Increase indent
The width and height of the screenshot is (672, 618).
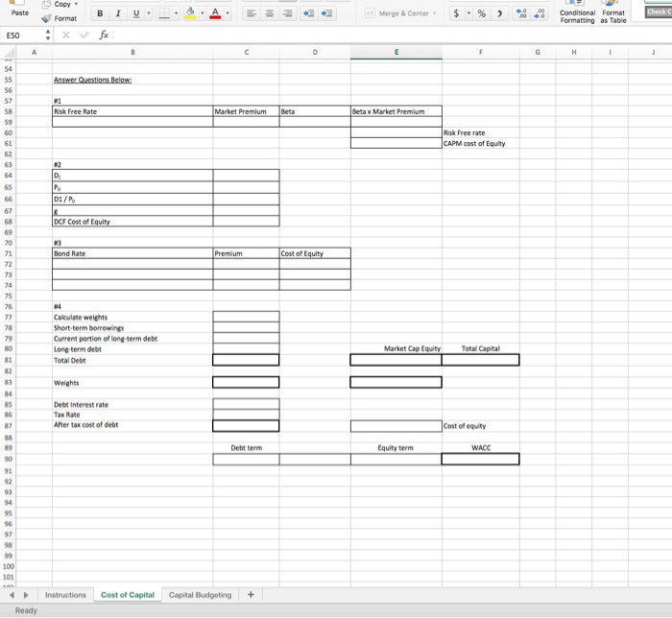(x=326, y=13)
